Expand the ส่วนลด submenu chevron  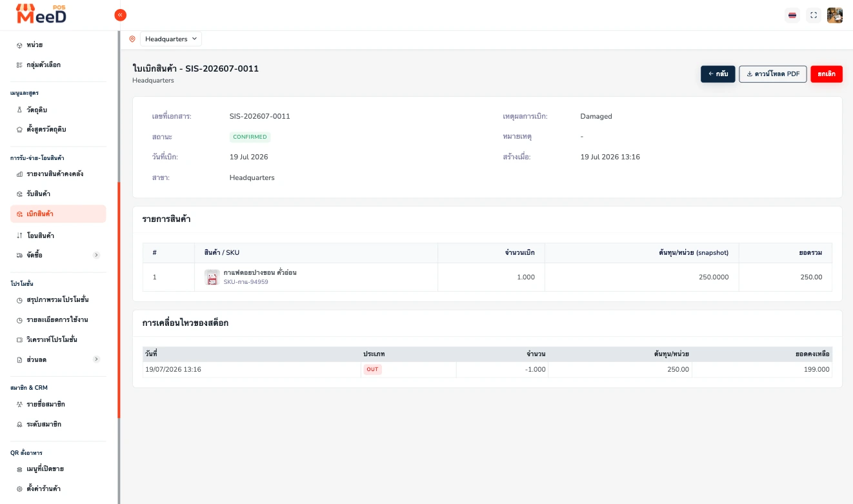tap(96, 359)
